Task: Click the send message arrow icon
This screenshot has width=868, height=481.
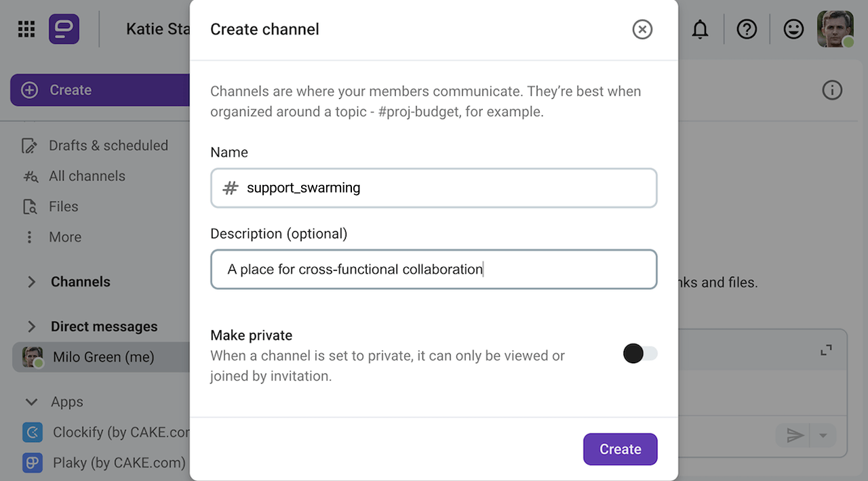Action: (794, 436)
